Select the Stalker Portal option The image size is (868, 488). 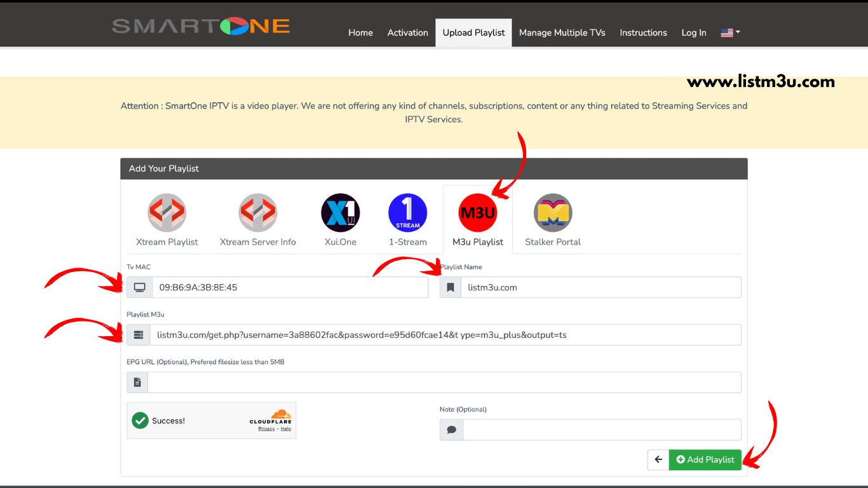[x=551, y=219]
